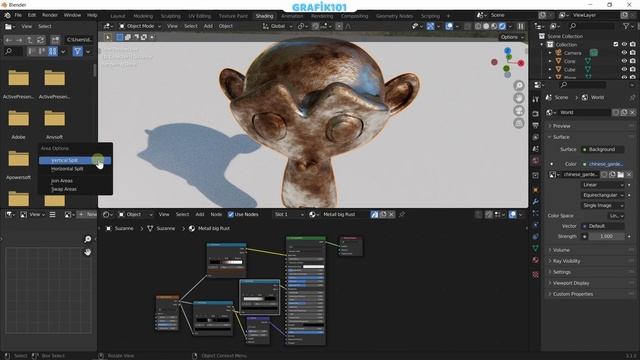Open Single Image source dropdown
Viewport: 640px width, 360px height.
(x=602, y=206)
